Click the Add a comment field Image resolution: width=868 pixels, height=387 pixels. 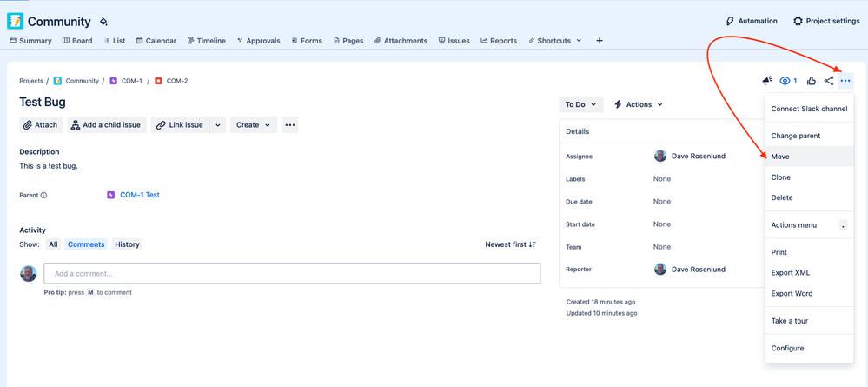292,273
